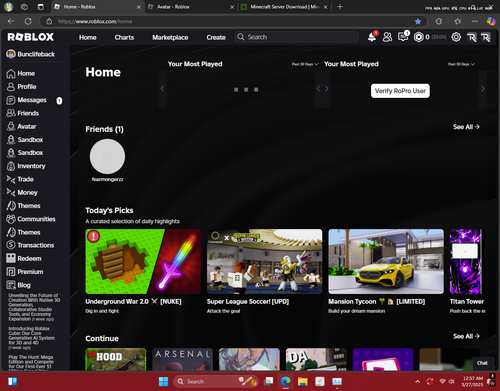This screenshot has height=391, width=500.
Task: Click the Profile icon in sidebar
Action: click(11, 87)
